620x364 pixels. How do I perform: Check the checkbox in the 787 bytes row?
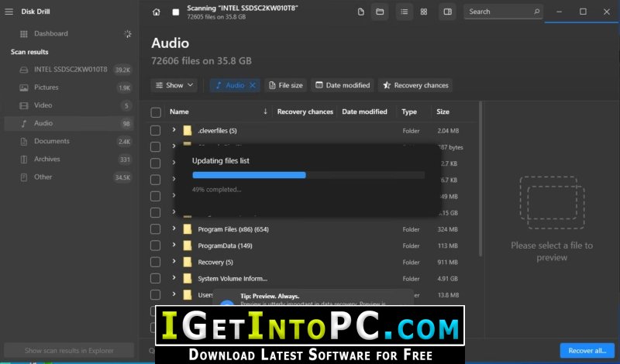tap(156, 147)
